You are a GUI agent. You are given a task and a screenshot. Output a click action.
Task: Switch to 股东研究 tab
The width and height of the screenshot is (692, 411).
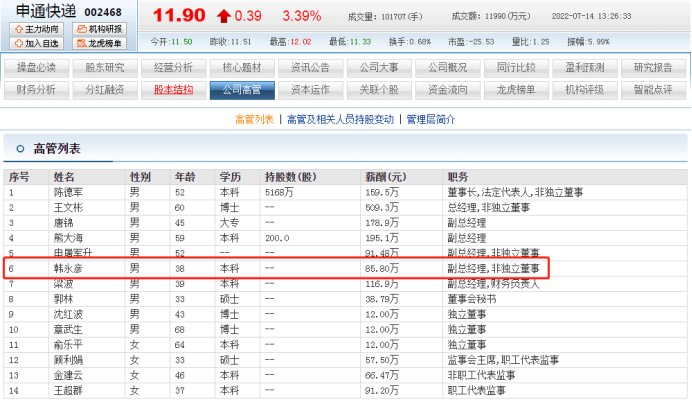pos(105,68)
